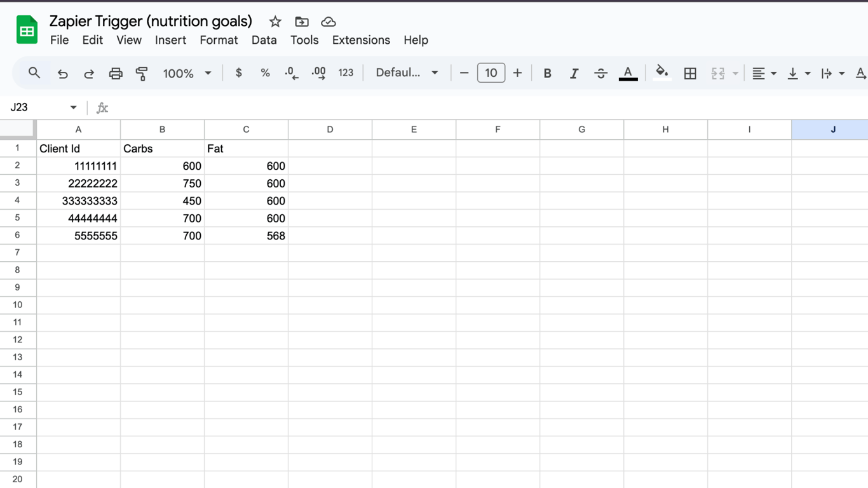Star the Zapier Trigger spreadsheet
Viewport: 868px width, 488px height.
tap(275, 21)
